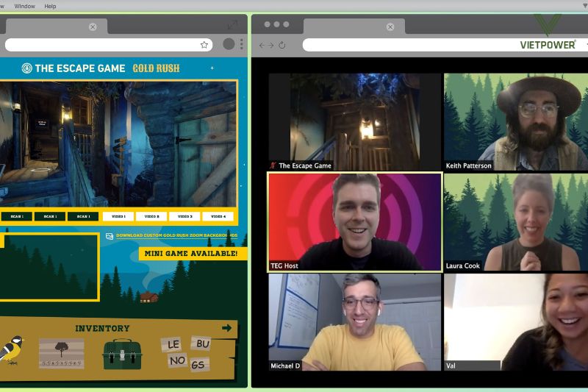Click the 360 room view of the cabin

click(118, 143)
